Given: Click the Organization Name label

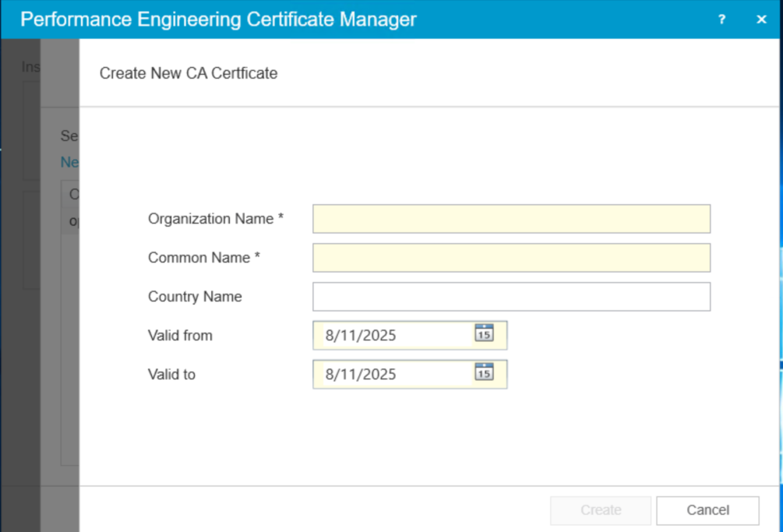Looking at the screenshot, I should [216, 219].
